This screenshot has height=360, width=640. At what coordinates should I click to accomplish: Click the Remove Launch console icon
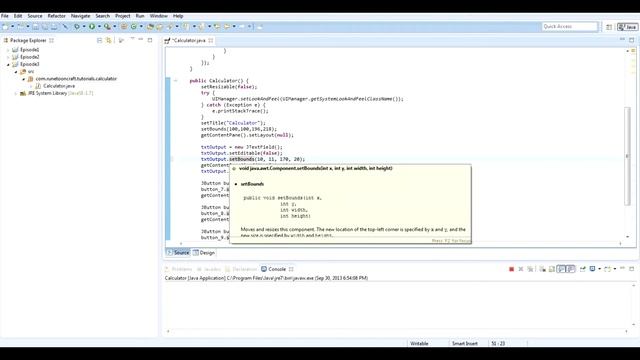[520, 269]
